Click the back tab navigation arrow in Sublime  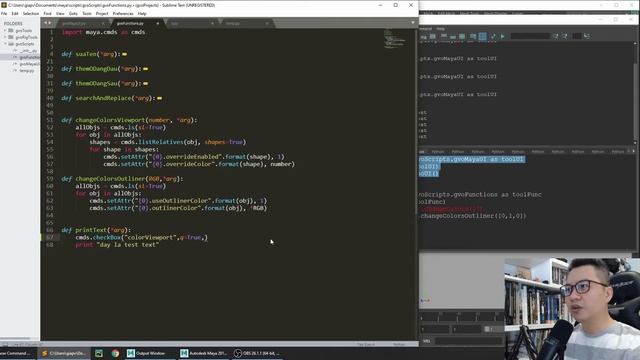[x=45, y=23]
